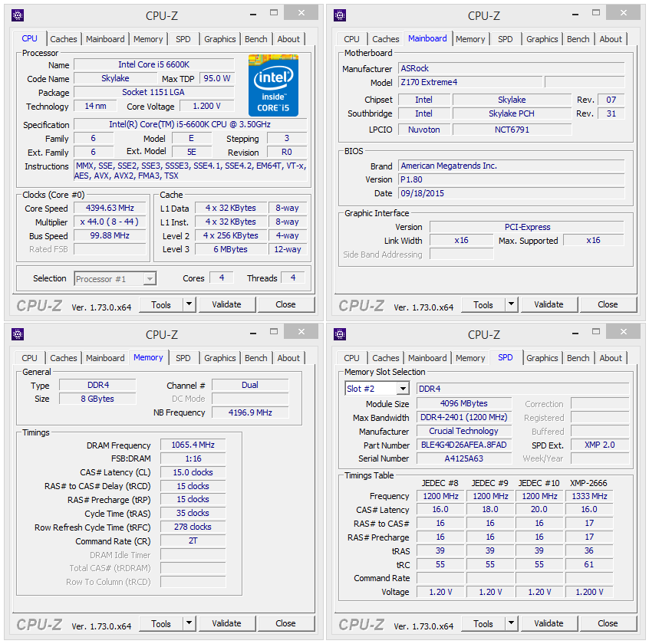
Task: Click Tools button in Mainboard window
Action: tap(483, 305)
